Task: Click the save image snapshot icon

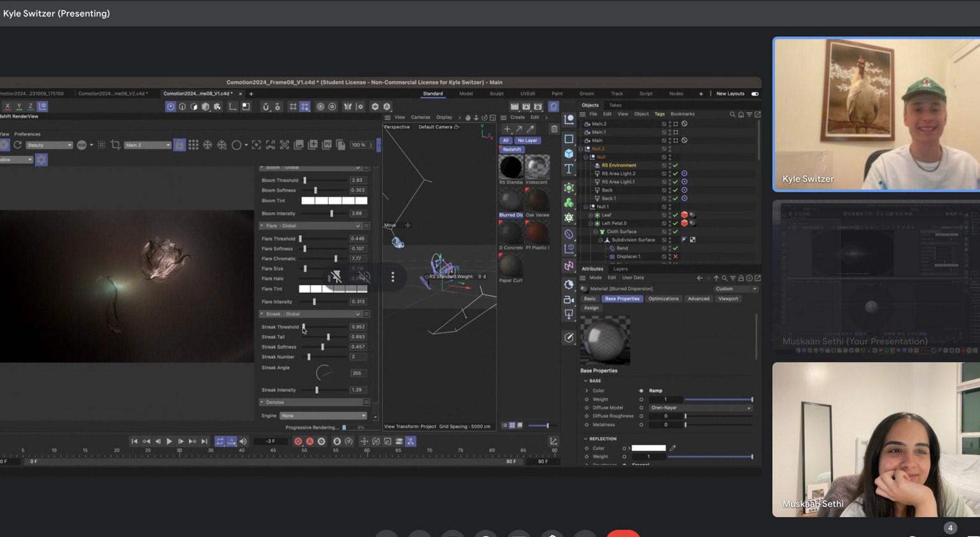Action: click(x=299, y=145)
